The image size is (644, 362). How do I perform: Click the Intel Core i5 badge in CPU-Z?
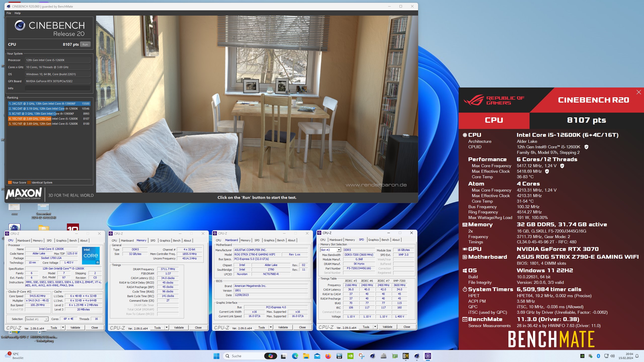(91, 255)
